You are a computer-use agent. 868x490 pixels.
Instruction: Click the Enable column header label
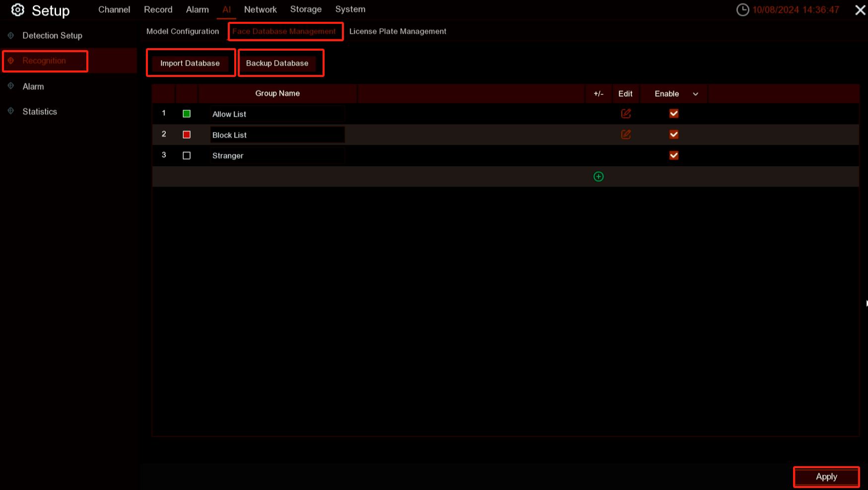667,94
